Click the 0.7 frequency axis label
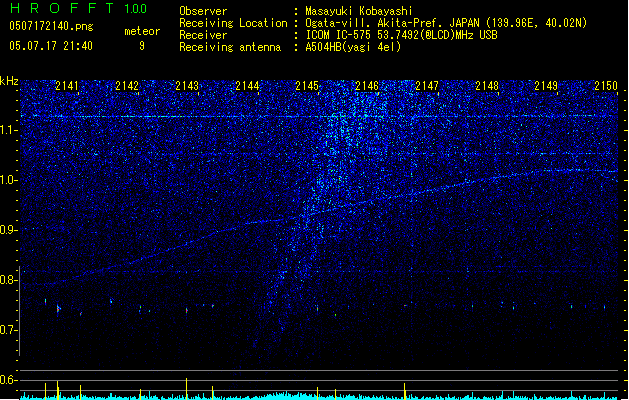629x400 pixels. pyautogui.click(x=9, y=330)
